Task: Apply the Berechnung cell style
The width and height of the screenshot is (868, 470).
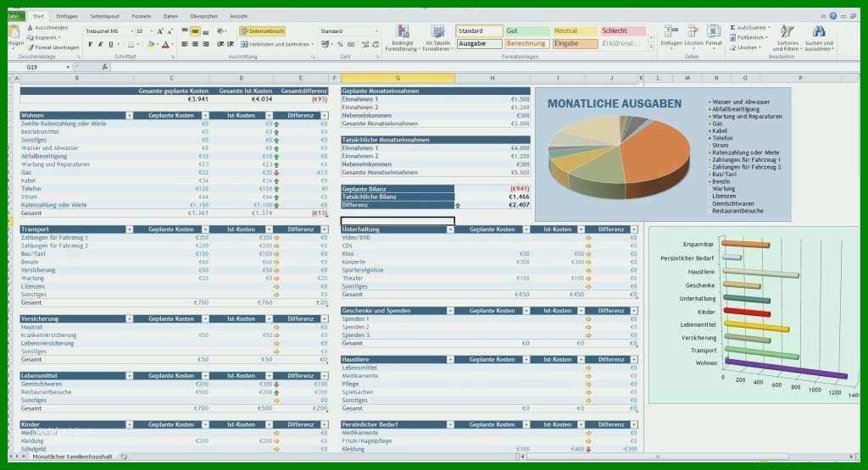Action: pyautogui.click(x=527, y=44)
